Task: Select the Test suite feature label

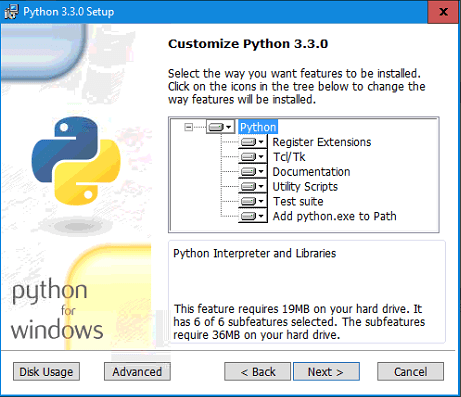Action: [x=298, y=201]
